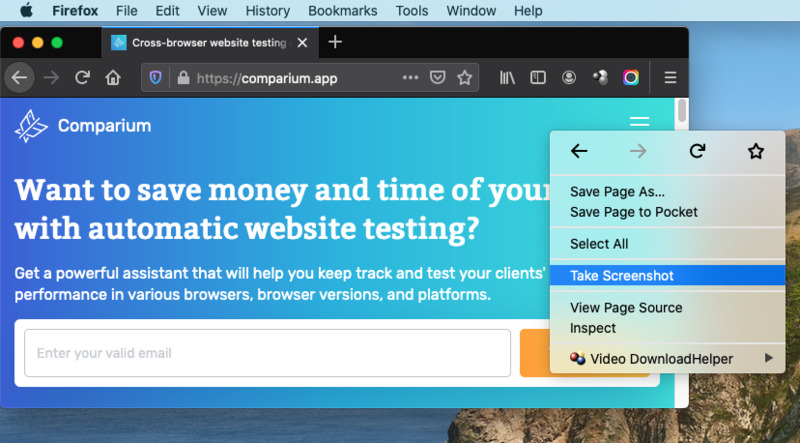The image size is (800, 443).
Task: Open Video DownloadHelper toolbar extension icon
Action: tap(600, 78)
